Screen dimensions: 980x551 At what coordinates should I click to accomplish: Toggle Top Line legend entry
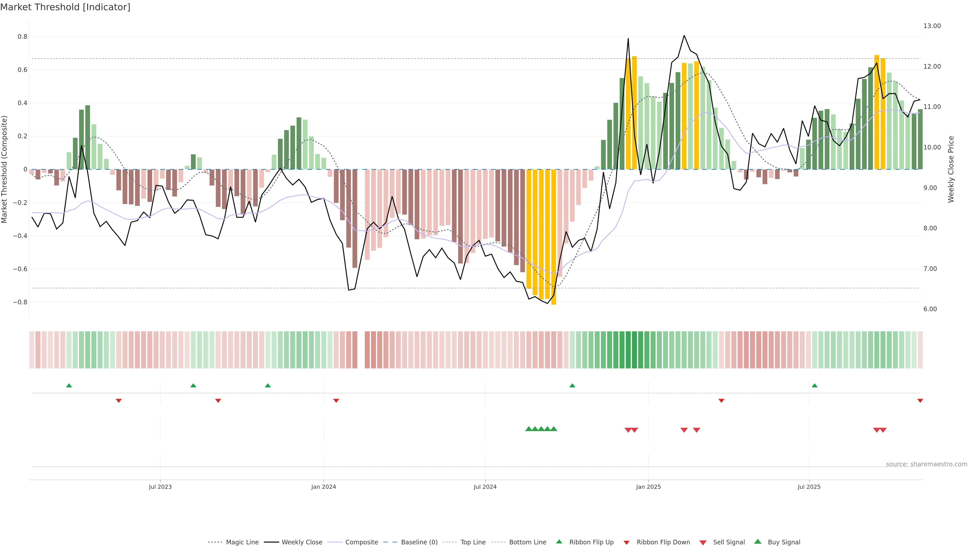pos(473,542)
